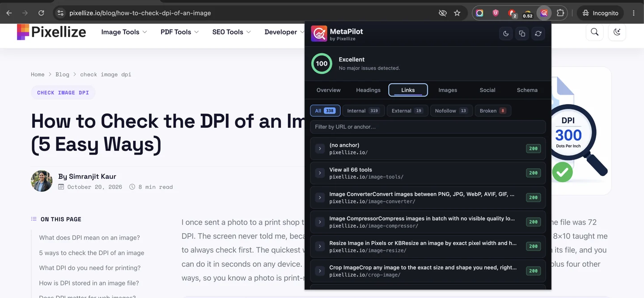
Task: Open SEO Tools dropdown menu
Action: click(x=231, y=32)
